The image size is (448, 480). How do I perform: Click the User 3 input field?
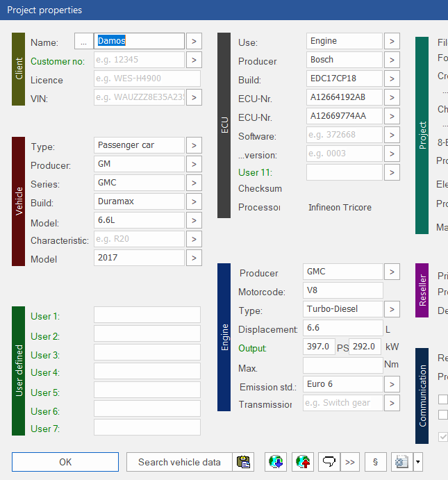point(147,352)
